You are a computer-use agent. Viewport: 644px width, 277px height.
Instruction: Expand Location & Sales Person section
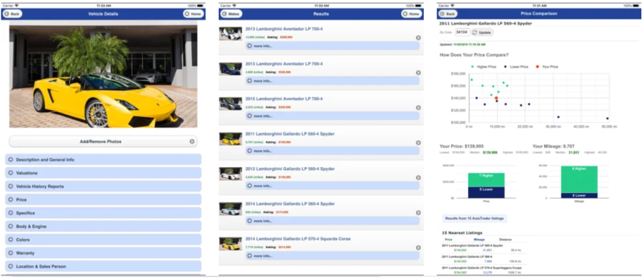(103, 266)
